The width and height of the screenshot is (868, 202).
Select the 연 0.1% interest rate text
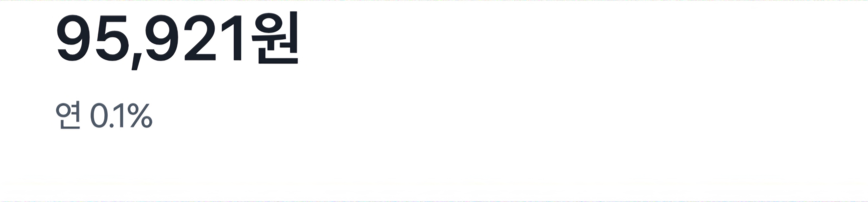click(104, 116)
